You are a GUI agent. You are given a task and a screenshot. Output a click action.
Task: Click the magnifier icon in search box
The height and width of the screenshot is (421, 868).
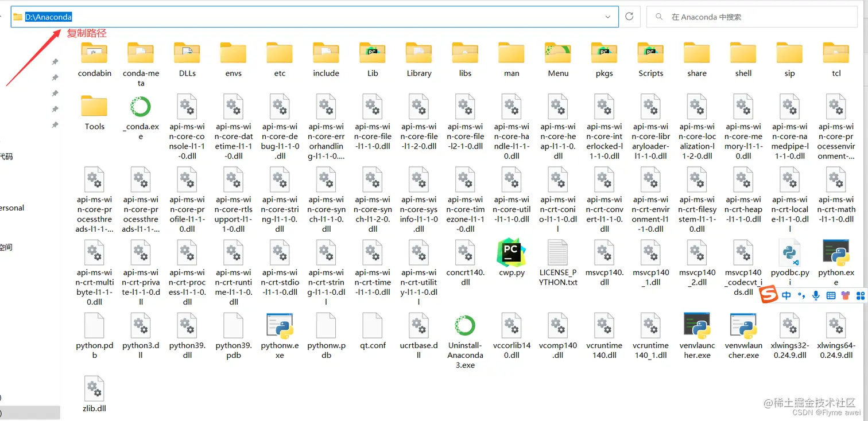tap(659, 17)
